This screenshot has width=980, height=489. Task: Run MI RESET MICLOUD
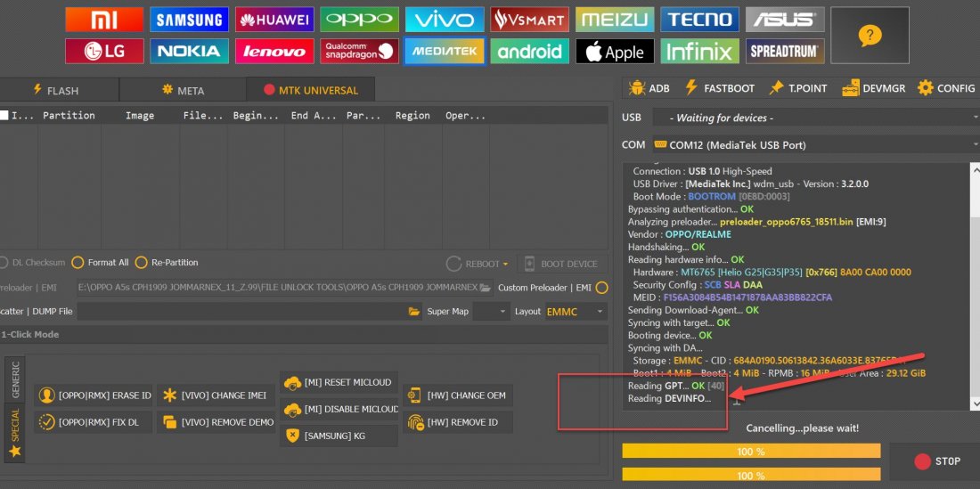click(x=339, y=382)
